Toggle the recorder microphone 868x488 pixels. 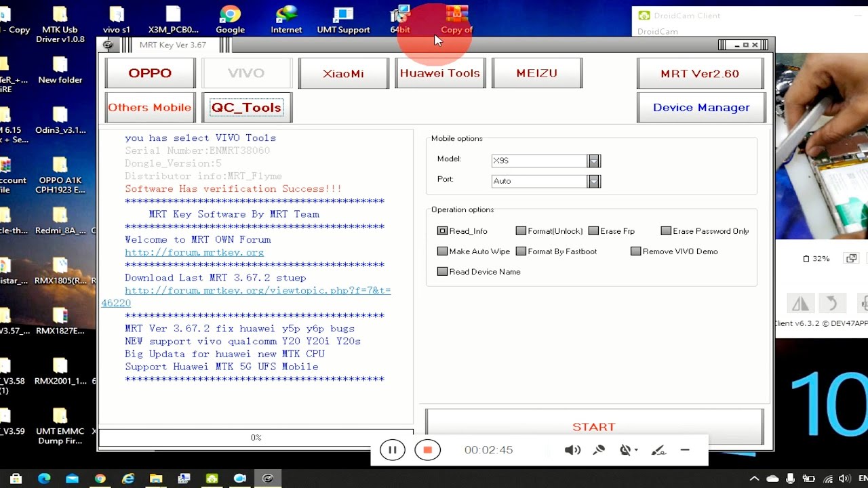click(599, 450)
